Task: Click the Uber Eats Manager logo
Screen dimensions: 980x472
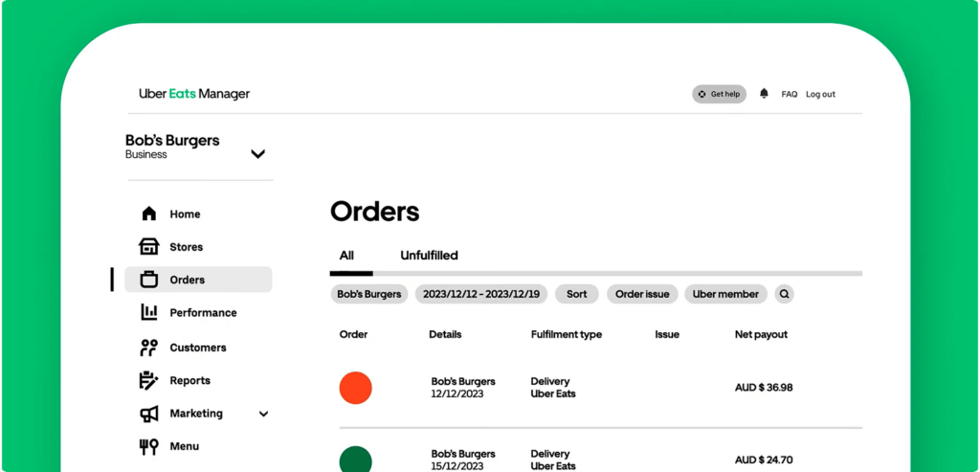Action: [194, 94]
